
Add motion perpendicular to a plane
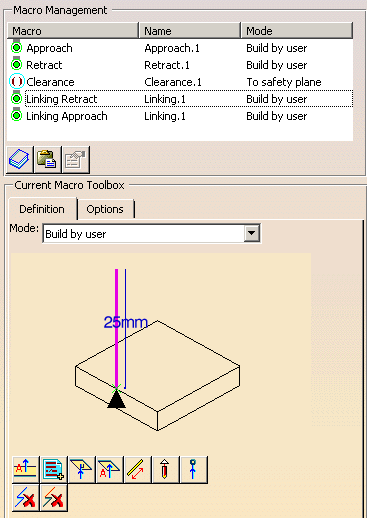pyautogui.click(x=81, y=470)
